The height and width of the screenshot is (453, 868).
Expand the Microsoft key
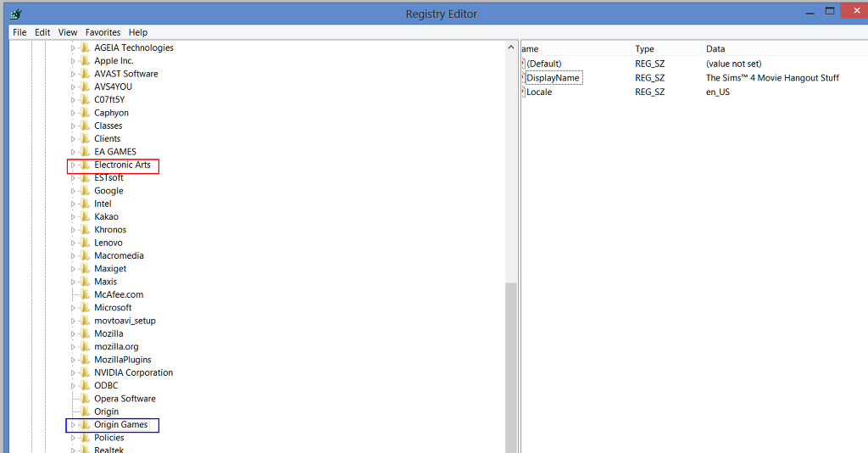[x=73, y=308]
